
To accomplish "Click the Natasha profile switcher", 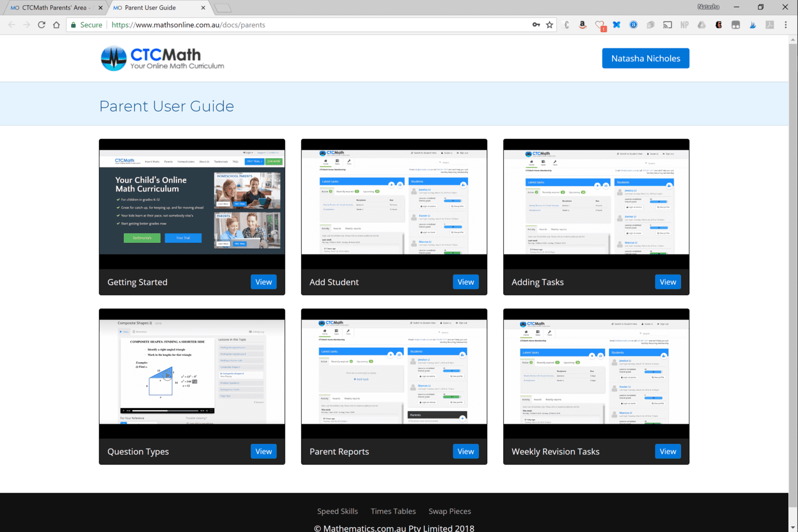I will tap(708, 7).
